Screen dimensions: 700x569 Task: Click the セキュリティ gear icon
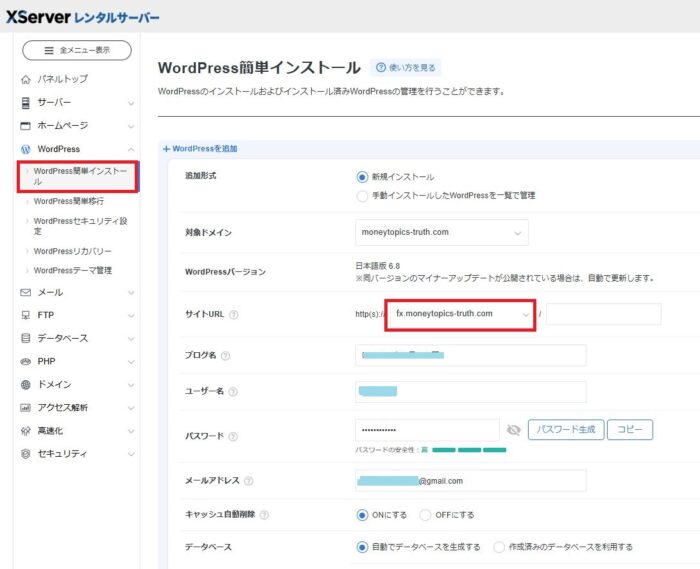point(26,453)
